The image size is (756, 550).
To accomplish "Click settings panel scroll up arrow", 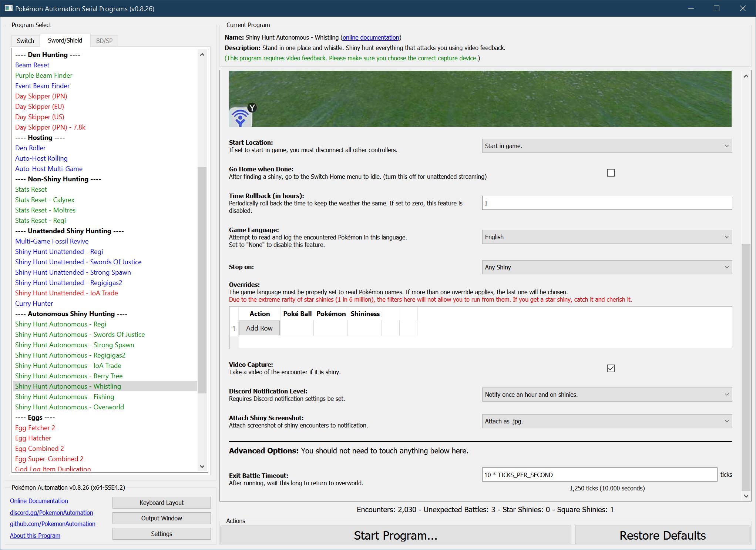I will 746,76.
